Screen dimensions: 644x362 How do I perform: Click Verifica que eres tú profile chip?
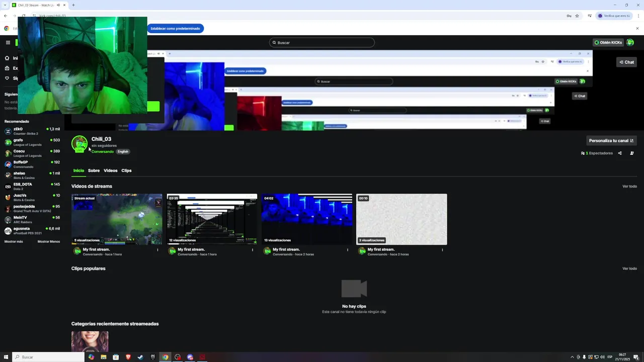coord(614,16)
